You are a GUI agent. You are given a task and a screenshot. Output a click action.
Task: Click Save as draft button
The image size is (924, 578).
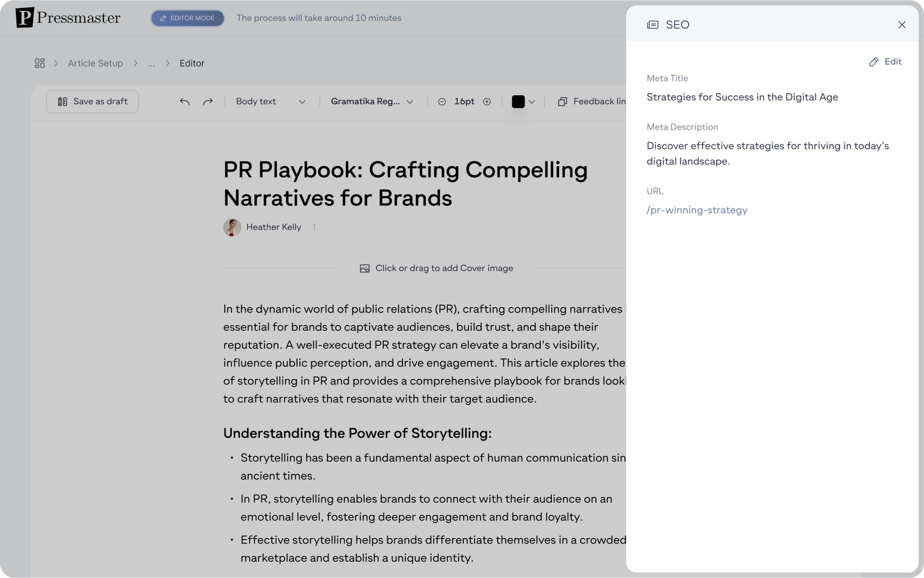coord(92,102)
